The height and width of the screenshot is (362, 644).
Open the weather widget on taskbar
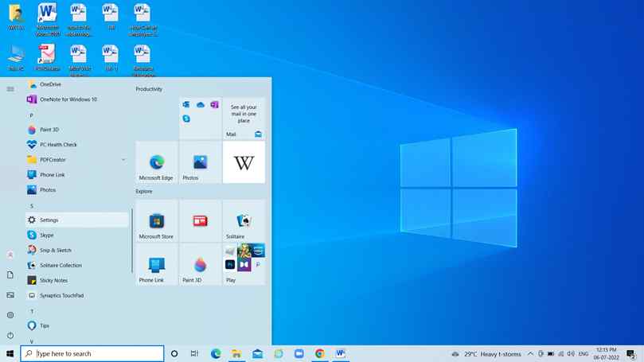pyautogui.click(x=486, y=354)
